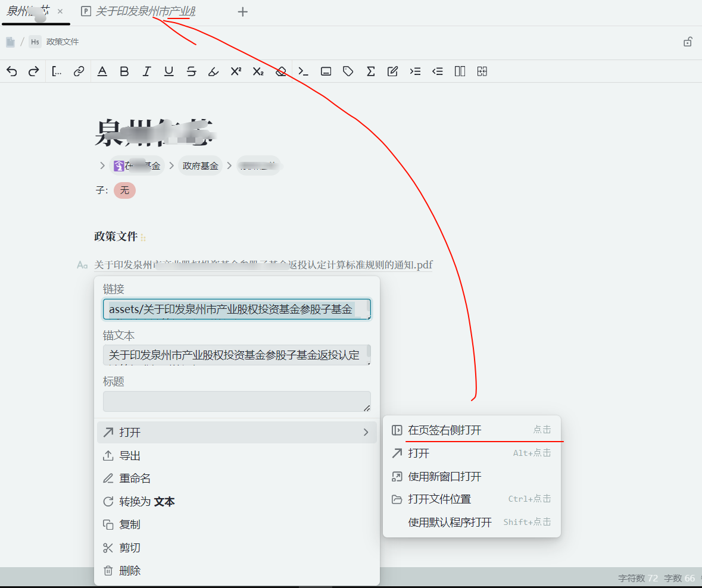Click the tag icon in the toolbar
Screen dimensions: 702x588
(x=348, y=71)
